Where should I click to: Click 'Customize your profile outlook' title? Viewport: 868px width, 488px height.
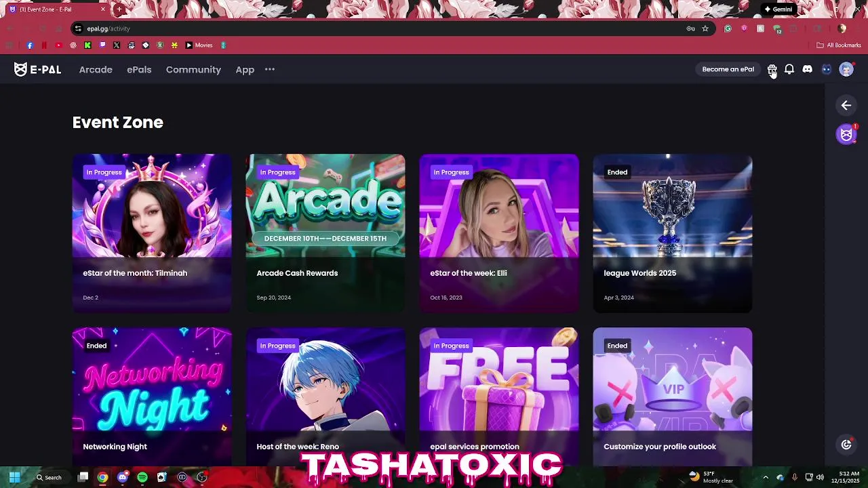point(660,447)
